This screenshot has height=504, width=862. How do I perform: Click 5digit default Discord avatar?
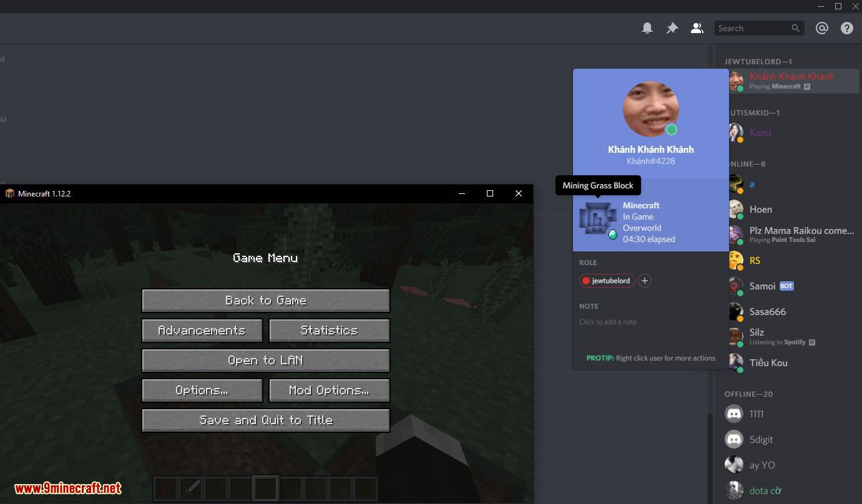pos(734,440)
